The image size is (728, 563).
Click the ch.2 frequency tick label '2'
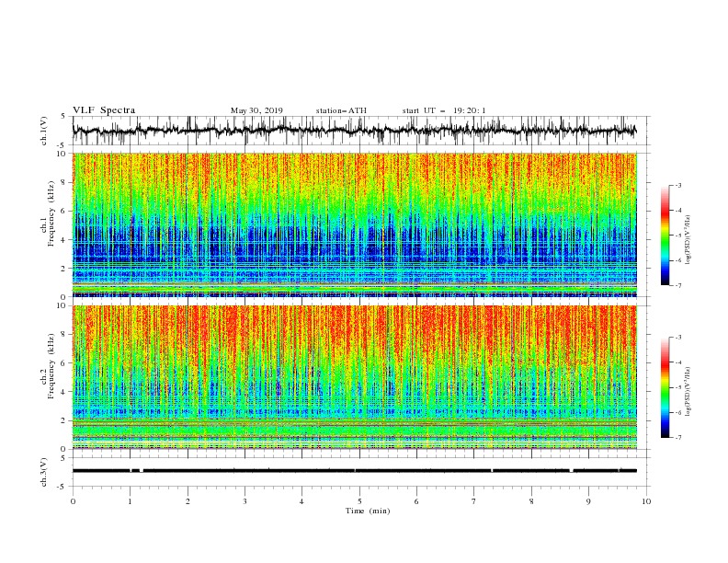(64, 420)
